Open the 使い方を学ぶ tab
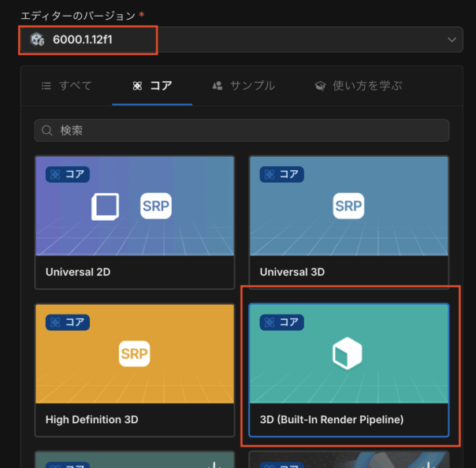Screen dimensions: 476x468 [x=359, y=86]
